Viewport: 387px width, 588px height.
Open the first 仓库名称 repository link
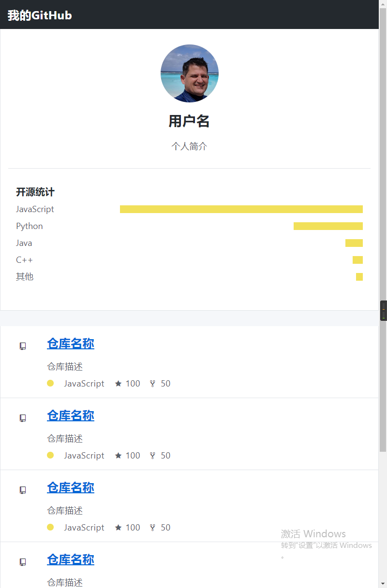coord(71,344)
